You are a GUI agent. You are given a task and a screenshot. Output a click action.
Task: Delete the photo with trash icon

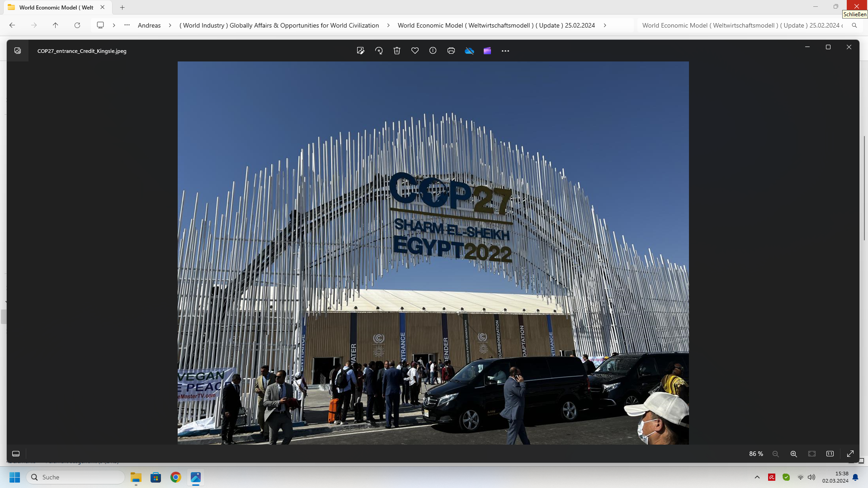click(x=397, y=51)
